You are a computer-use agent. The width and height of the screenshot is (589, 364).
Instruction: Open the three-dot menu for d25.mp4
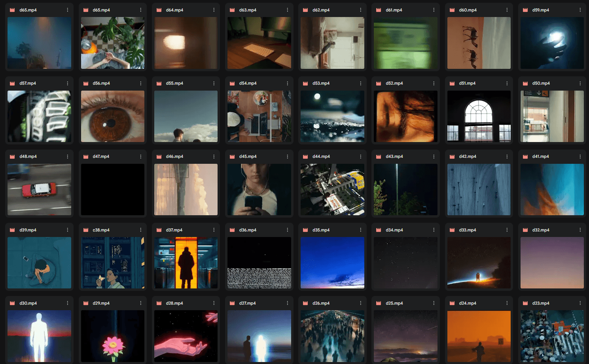[434, 303]
